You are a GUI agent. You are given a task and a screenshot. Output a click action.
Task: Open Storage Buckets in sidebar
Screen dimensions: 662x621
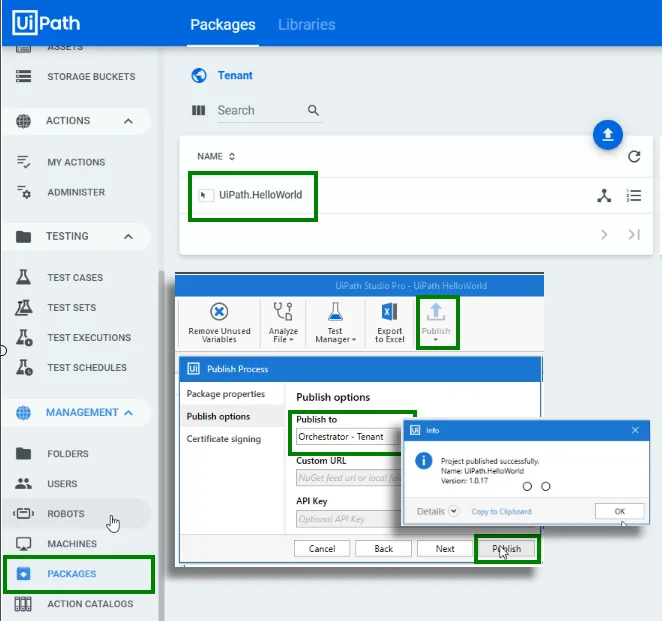point(91,76)
